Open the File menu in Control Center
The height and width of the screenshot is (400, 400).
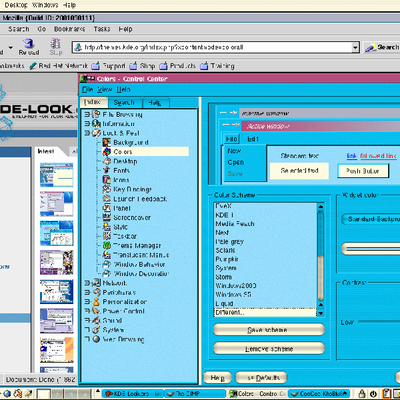tap(87, 89)
